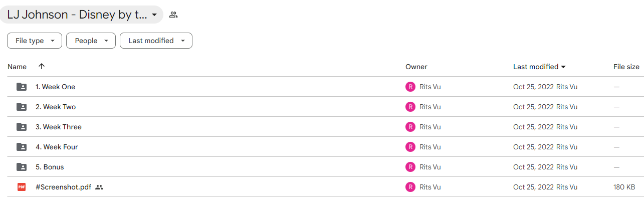Click the File size column header
This screenshot has height=205, width=644.
[x=626, y=67]
